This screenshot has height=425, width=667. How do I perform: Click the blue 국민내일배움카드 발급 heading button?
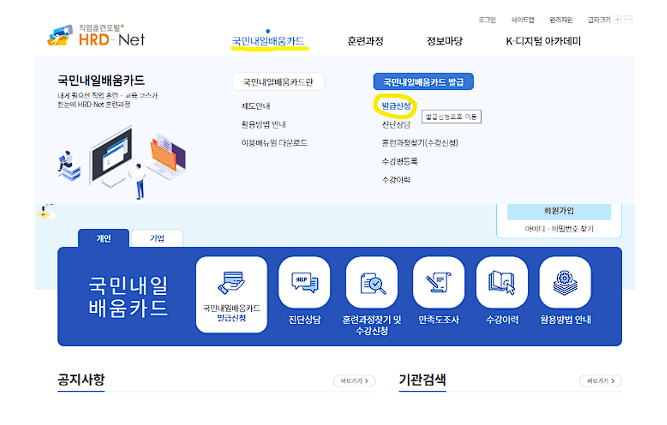(423, 82)
